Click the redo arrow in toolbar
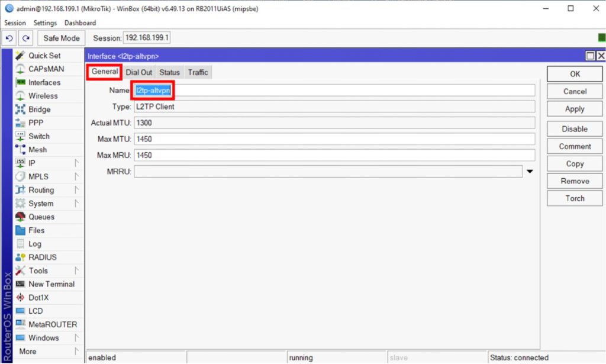 pos(25,38)
